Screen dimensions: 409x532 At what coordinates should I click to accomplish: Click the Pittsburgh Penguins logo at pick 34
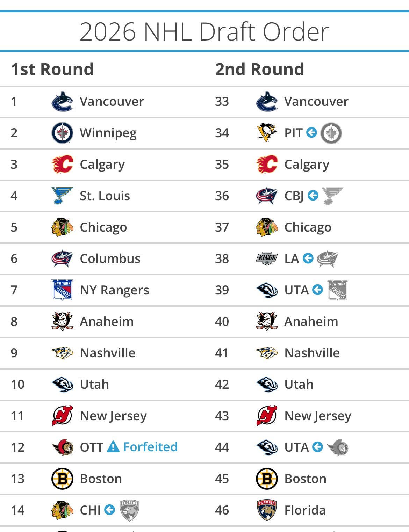click(x=267, y=133)
